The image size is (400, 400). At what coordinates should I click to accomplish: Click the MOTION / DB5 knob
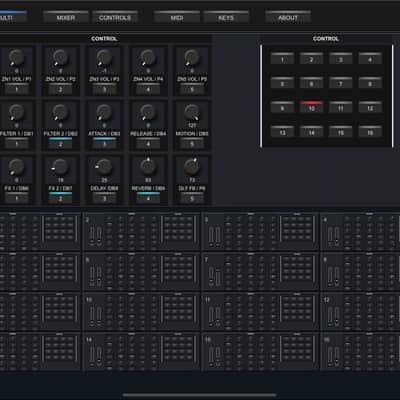(x=192, y=112)
